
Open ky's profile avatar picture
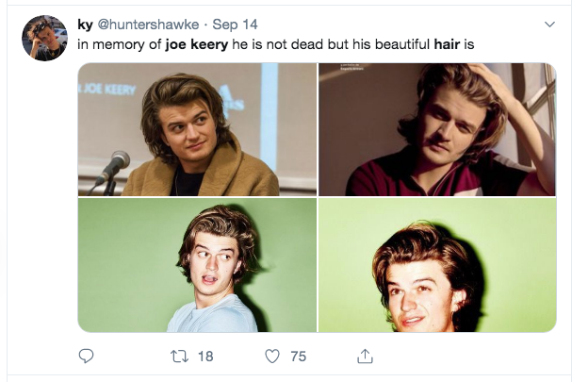pyautogui.click(x=44, y=38)
